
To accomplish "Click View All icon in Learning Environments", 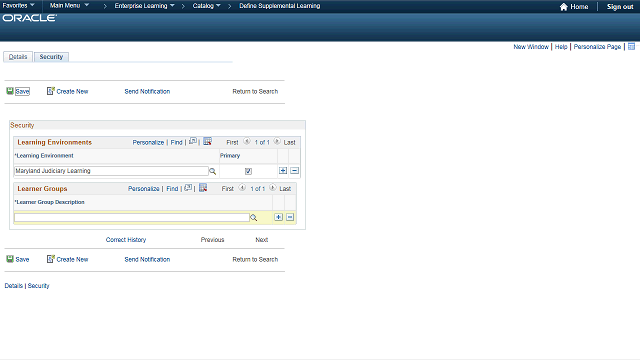I will pyautogui.click(x=193, y=141).
